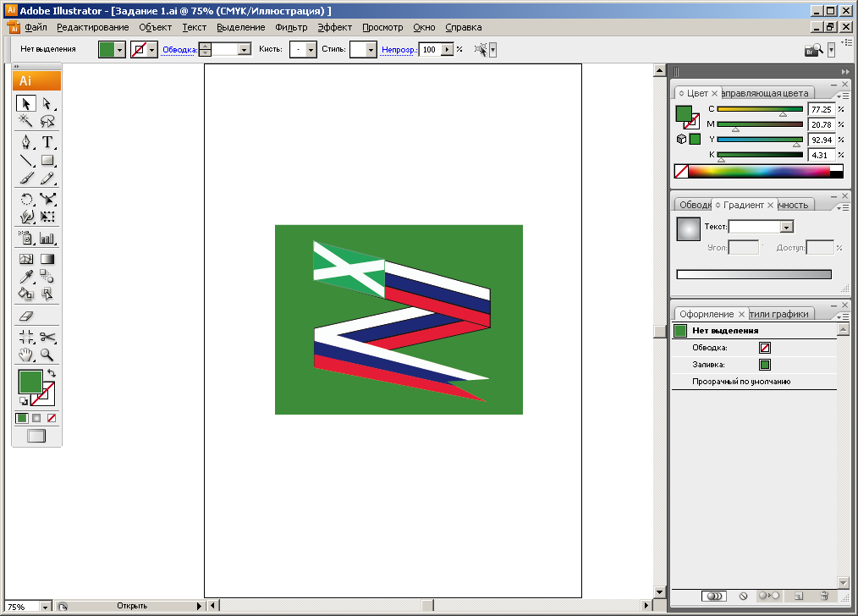This screenshot has width=858, height=616.
Task: Select the Hand tool
Action: coord(25,355)
